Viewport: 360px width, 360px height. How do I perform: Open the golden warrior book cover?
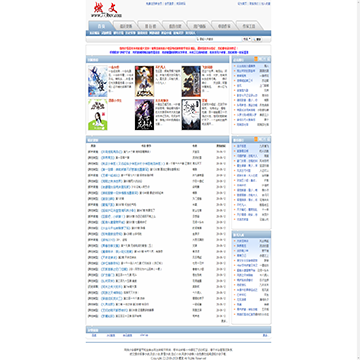(x=144, y=81)
